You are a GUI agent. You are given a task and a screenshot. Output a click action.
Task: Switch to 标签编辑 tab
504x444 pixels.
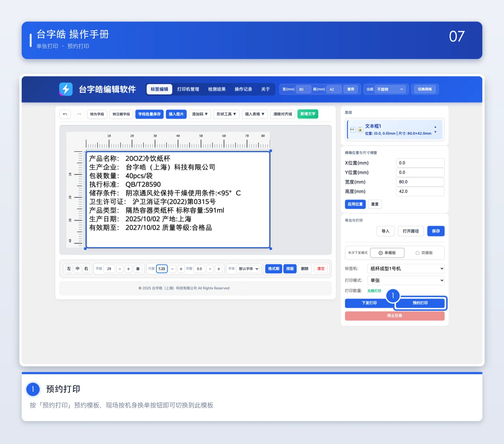pos(159,89)
